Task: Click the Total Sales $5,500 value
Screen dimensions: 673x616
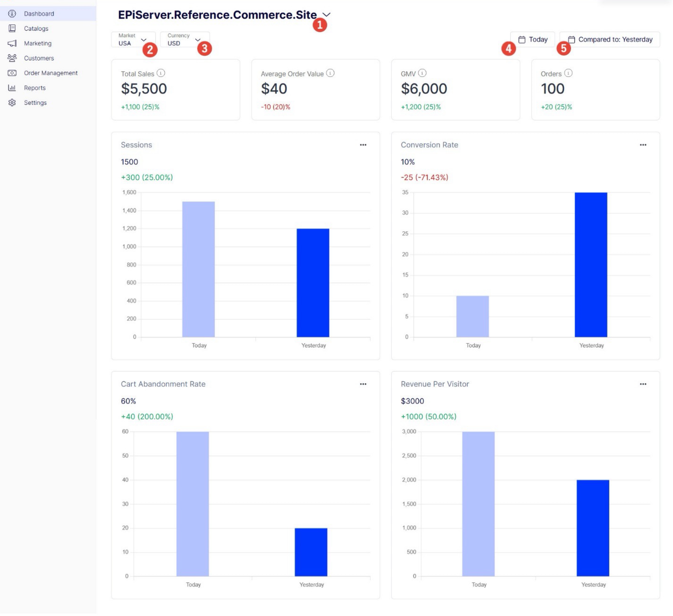Action: (x=144, y=89)
